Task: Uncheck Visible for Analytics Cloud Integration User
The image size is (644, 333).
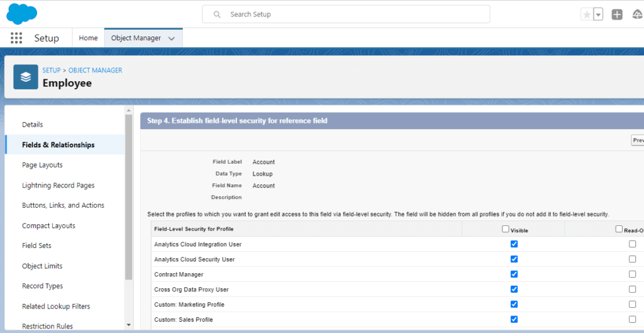Action: (x=514, y=244)
